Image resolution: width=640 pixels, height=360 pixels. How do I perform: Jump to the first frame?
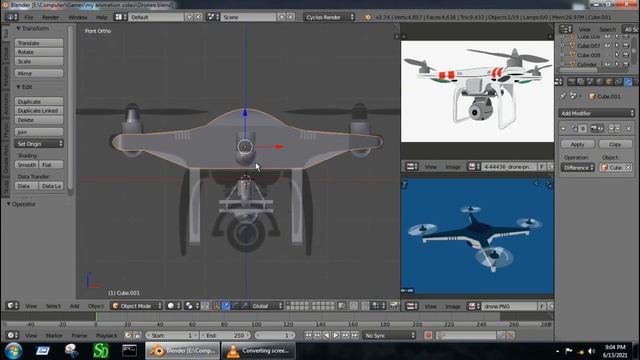click(x=308, y=336)
